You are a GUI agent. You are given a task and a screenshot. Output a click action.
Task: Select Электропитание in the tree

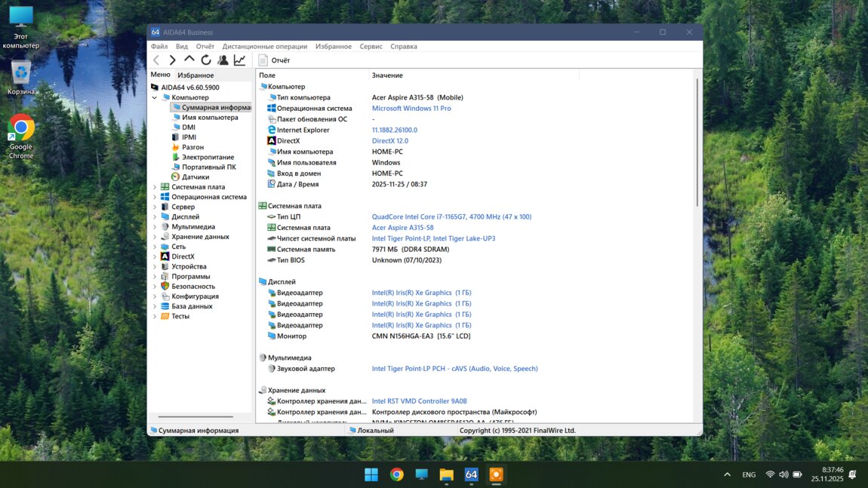208,157
